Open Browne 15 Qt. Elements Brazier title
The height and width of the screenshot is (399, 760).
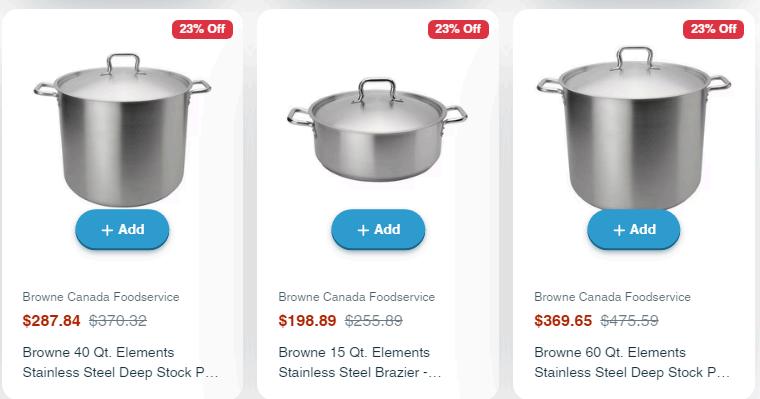360,362
